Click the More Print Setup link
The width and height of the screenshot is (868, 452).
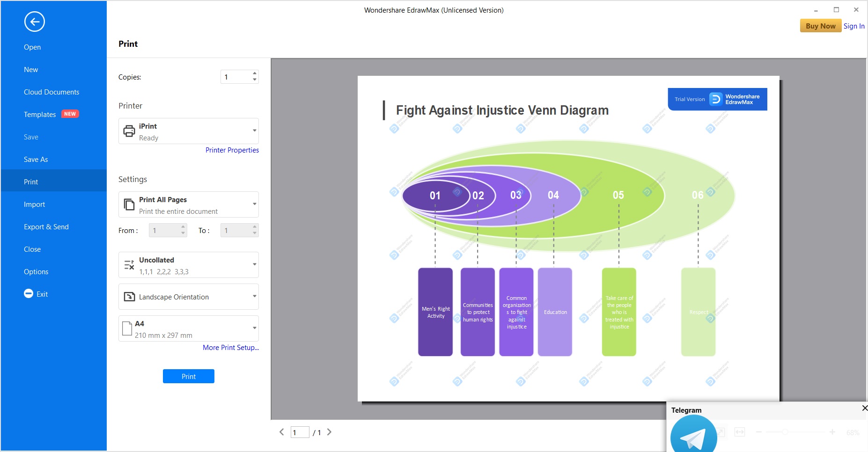click(x=230, y=348)
